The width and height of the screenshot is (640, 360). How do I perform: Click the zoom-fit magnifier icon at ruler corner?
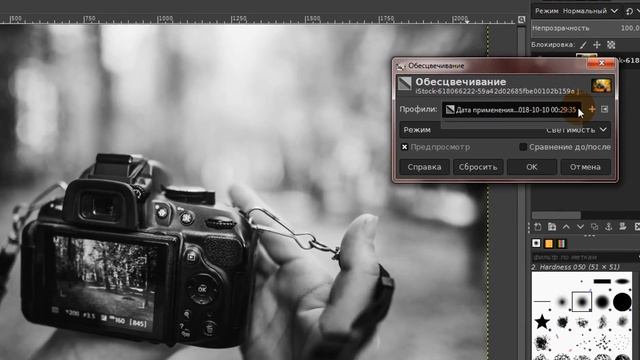521,20
